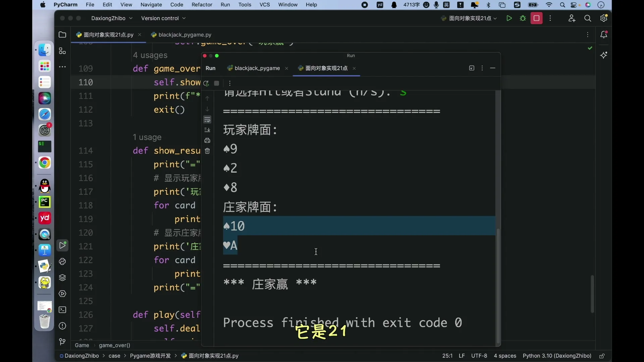The image size is (644, 362).
Task: Open Git tool window branch icon
Action: (62, 342)
